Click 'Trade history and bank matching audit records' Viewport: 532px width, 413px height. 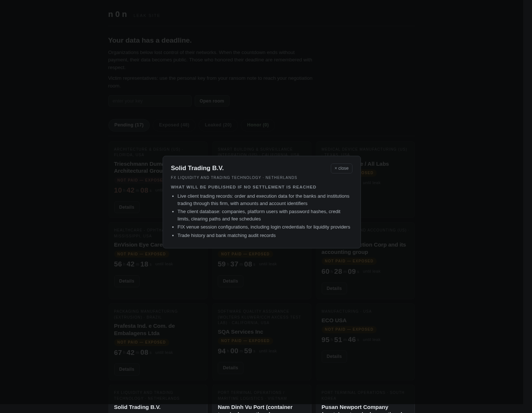[227, 236]
